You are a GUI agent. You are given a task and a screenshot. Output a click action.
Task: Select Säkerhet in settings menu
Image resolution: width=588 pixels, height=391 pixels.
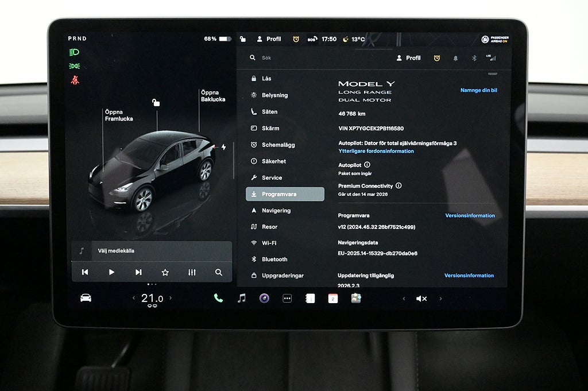click(x=273, y=161)
